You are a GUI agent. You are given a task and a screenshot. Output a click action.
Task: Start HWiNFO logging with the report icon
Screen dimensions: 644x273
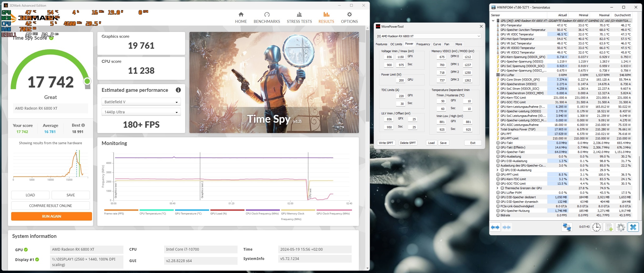pyautogui.click(x=609, y=227)
